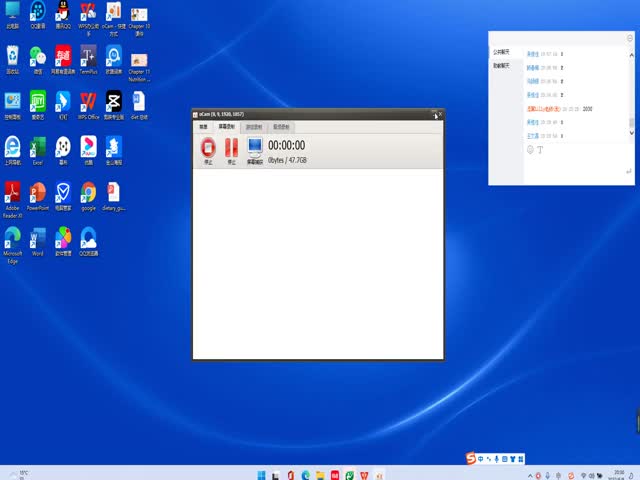
Task: Open the Adobe Reader XI desktop icon
Action: [13, 193]
